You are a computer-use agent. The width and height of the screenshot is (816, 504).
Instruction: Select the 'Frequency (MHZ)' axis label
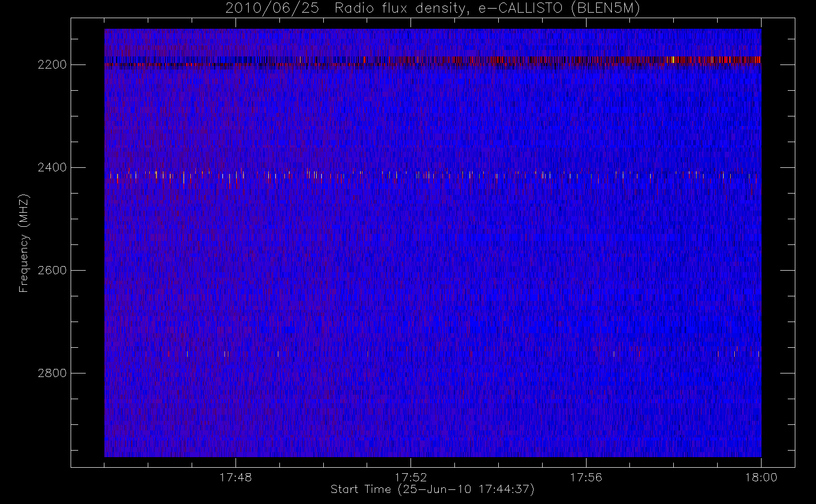point(24,243)
